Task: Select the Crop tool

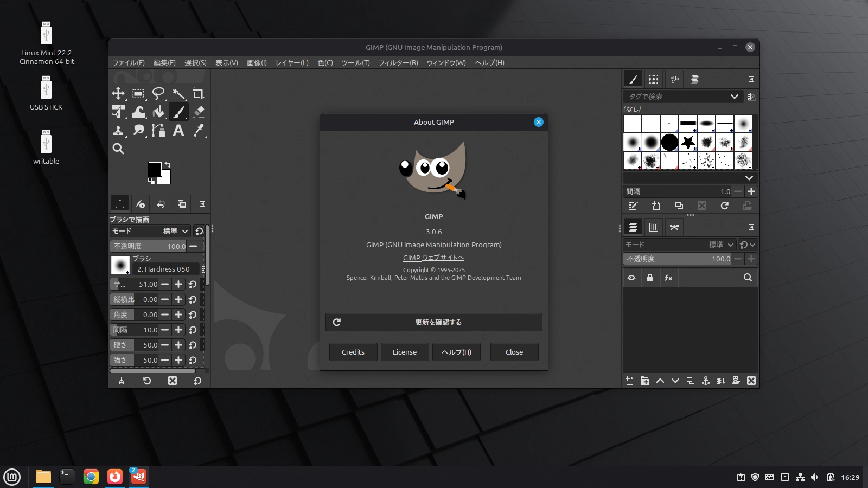Action: click(x=199, y=94)
